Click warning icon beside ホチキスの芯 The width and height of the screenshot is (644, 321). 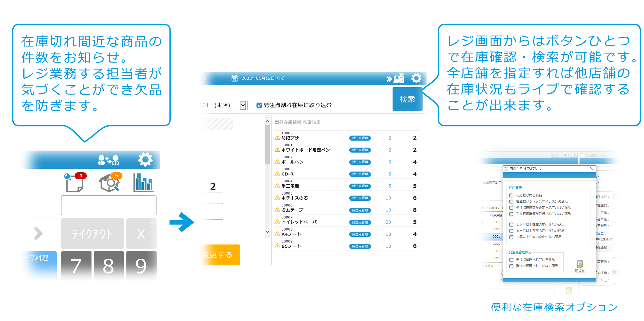point(277,198)
